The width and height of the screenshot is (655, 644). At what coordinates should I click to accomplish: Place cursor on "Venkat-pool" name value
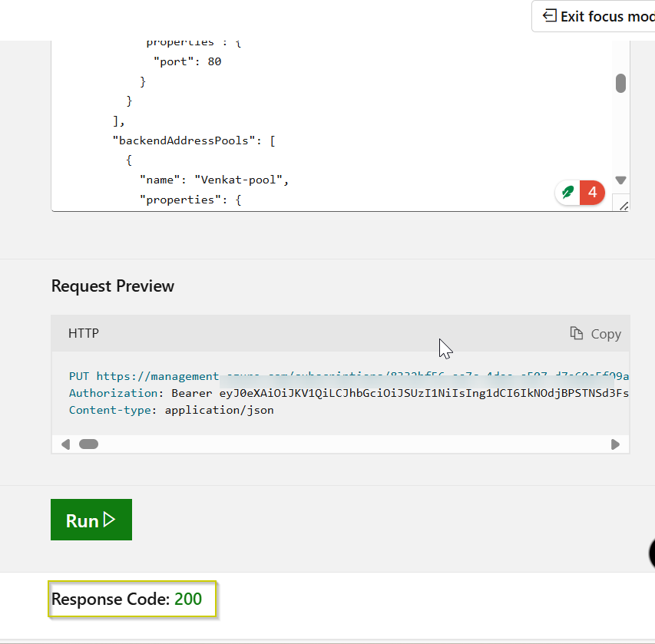(240, 180)
